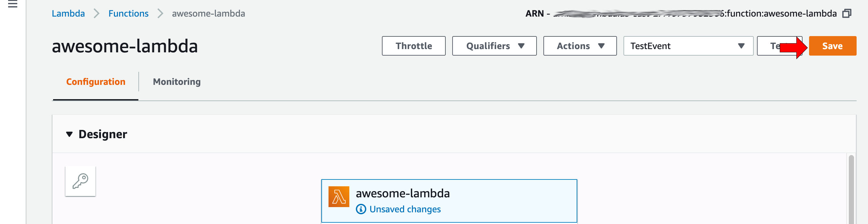
Task: Open the Actions dropdown menu
Action: [580, 46]
